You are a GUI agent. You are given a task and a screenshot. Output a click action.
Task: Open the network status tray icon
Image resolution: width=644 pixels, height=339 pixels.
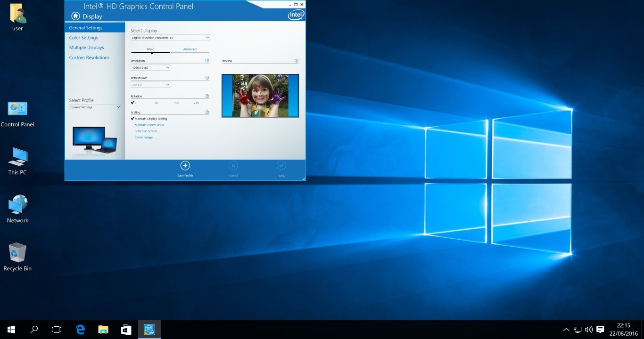click(578, 330)
